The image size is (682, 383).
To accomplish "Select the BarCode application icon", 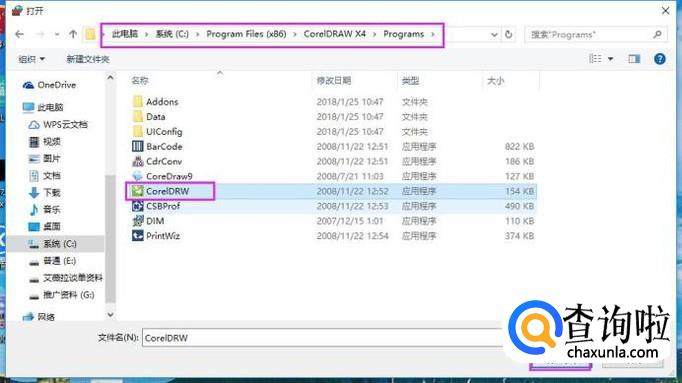I will pos(137,147).
